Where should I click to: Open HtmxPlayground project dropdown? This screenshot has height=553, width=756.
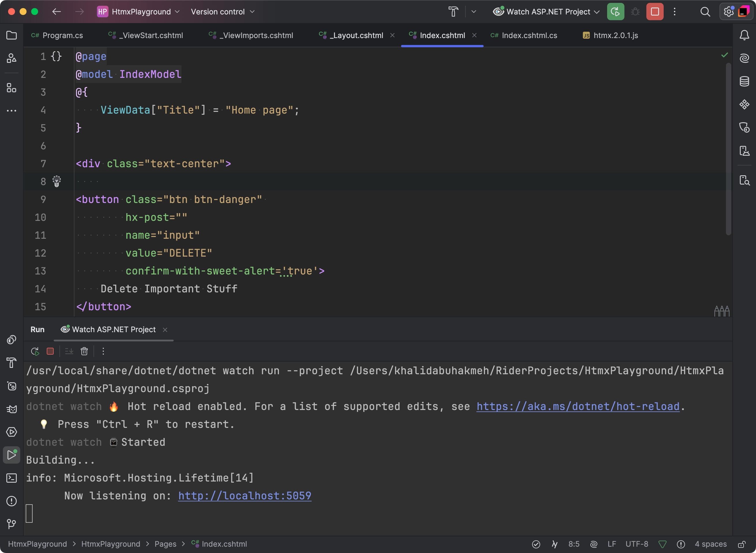point(138,12)
